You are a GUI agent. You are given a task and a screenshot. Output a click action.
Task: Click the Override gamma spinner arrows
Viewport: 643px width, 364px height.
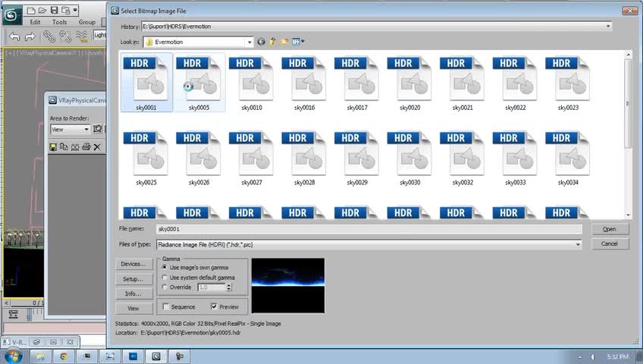[229, 287]
